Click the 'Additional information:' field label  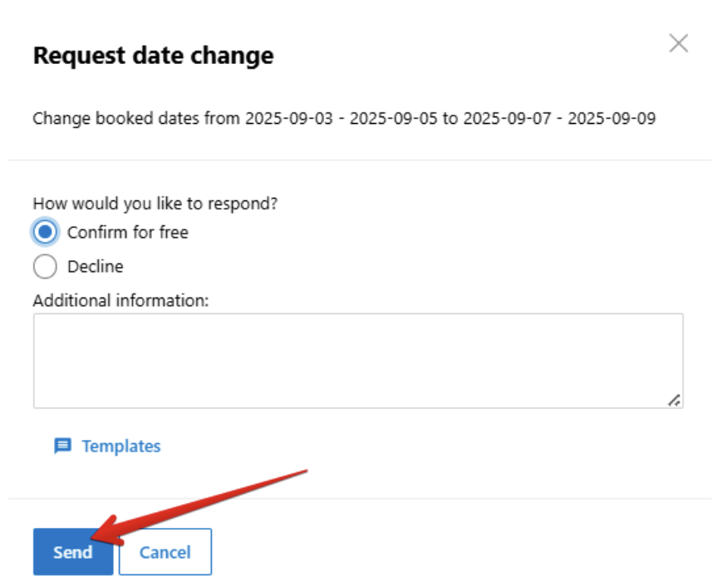(121, 300)
